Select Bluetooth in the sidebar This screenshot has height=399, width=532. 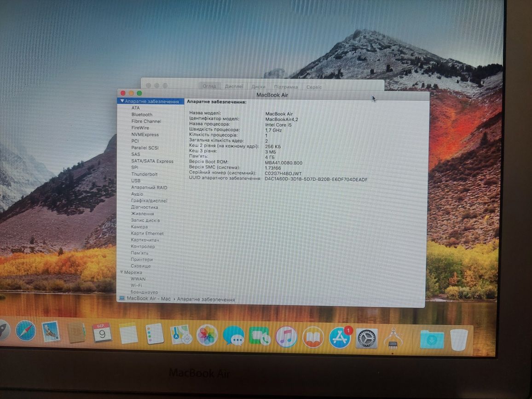pyautogui.click(x=142, y=114)
